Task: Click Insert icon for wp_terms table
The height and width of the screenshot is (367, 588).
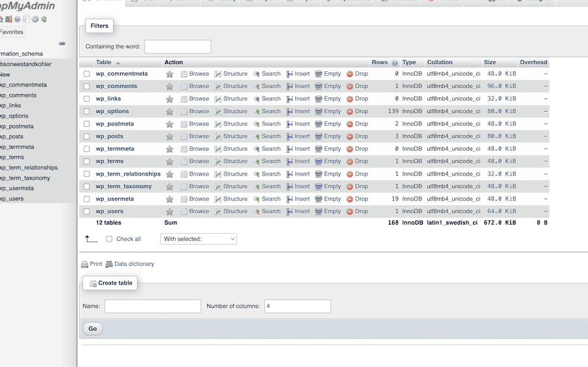Action: coord(289,161)
